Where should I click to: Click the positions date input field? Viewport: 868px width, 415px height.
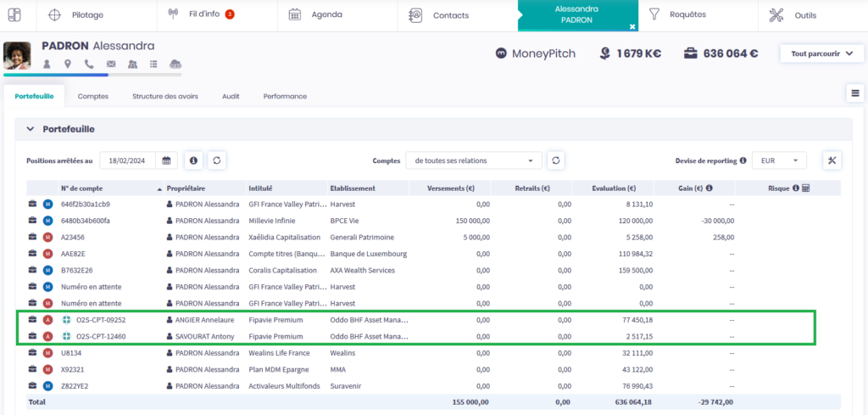coord(129,160)
